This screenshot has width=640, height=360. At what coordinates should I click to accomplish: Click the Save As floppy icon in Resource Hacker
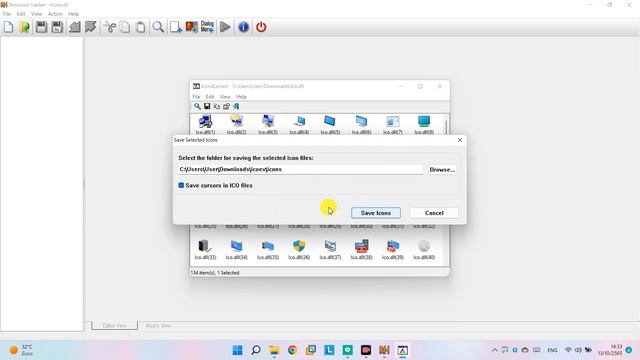tap(57, 27)
